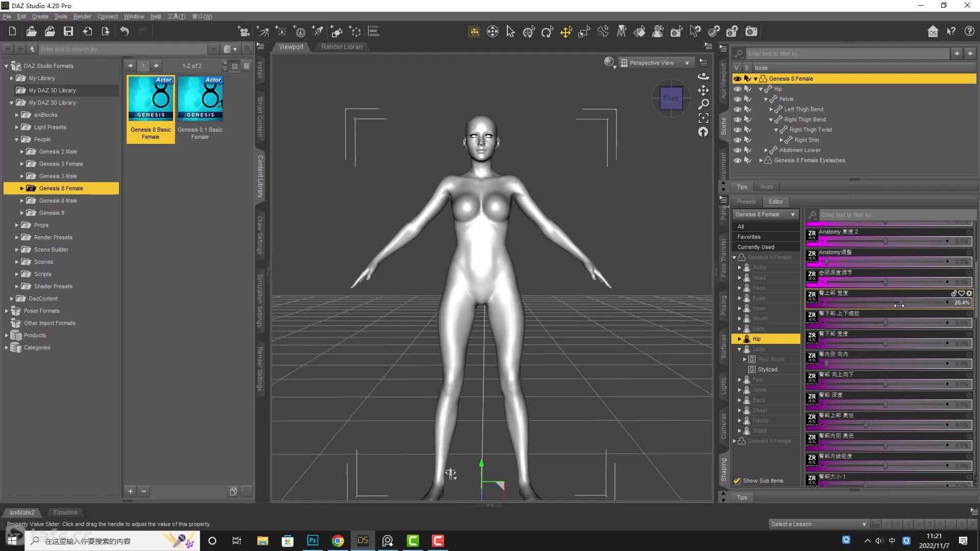Select the Favorites filter
The width and height of the screenshot is (980, 551).
tap(749, 237)
